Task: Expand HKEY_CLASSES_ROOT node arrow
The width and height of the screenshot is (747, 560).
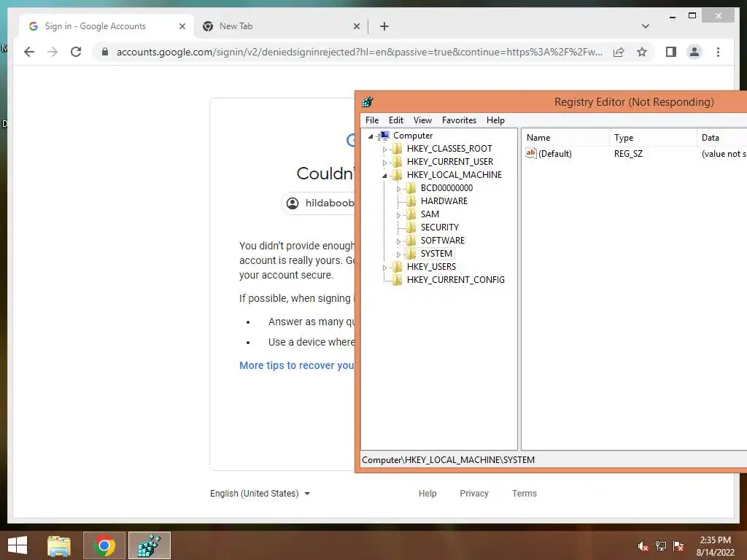Action: click(x=384, y=149)
